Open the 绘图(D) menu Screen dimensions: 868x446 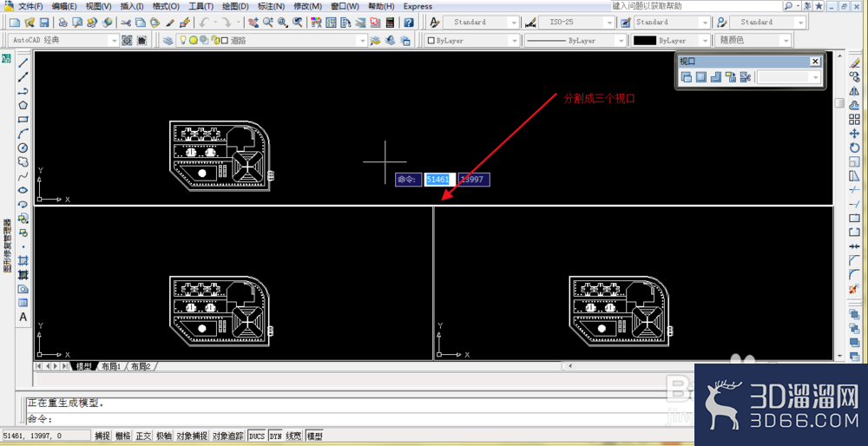coord(235,6)
